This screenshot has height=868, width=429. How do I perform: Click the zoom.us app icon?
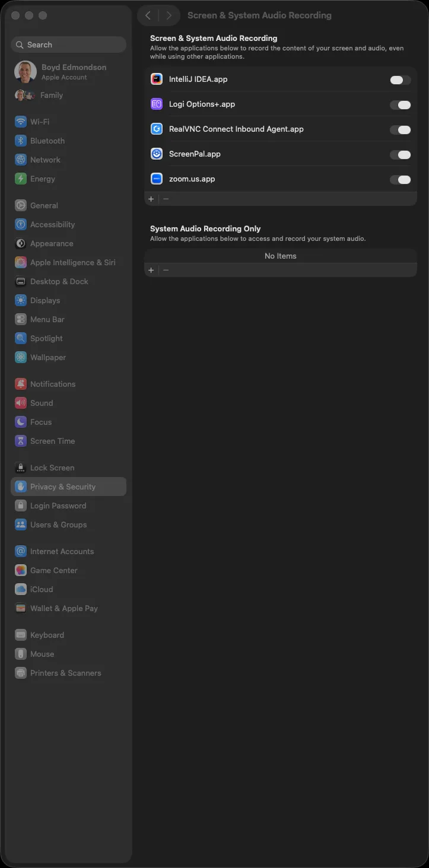click(x=157, y=179)
